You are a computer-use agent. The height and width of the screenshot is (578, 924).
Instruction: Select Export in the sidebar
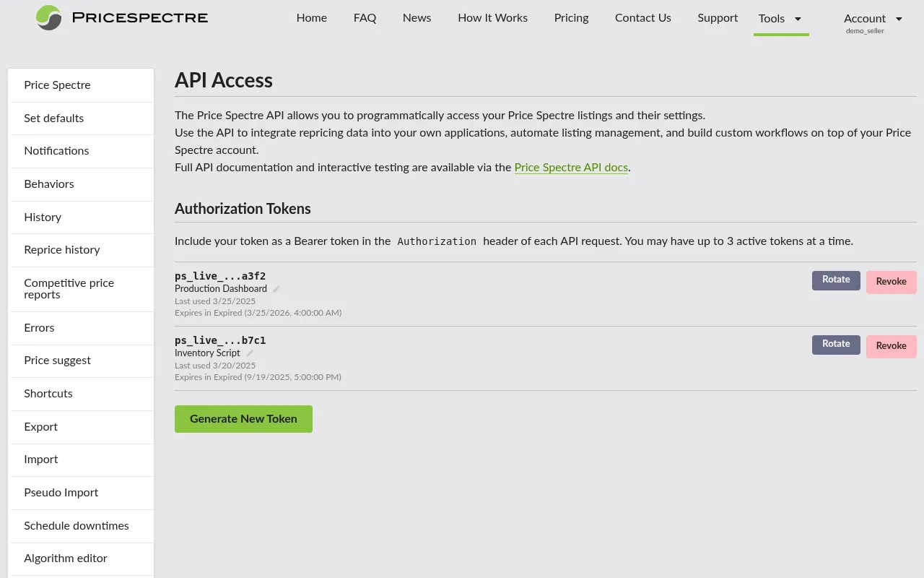40,427
